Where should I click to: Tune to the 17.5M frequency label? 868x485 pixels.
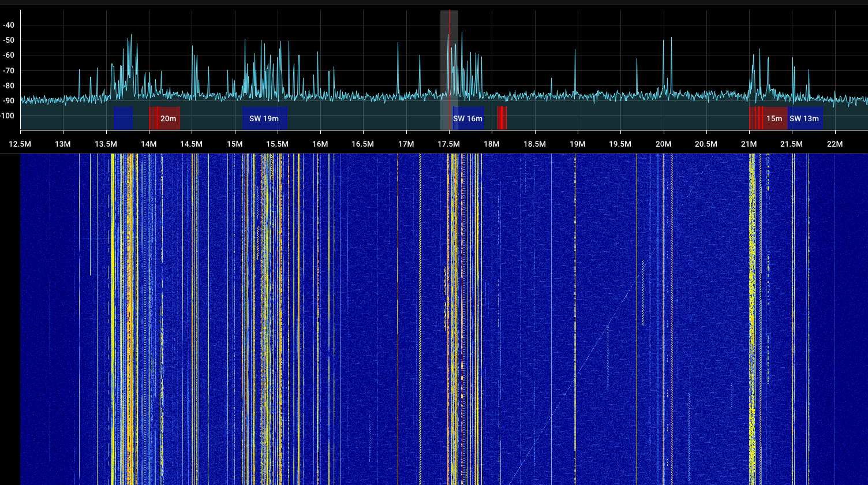coord(449,144)
